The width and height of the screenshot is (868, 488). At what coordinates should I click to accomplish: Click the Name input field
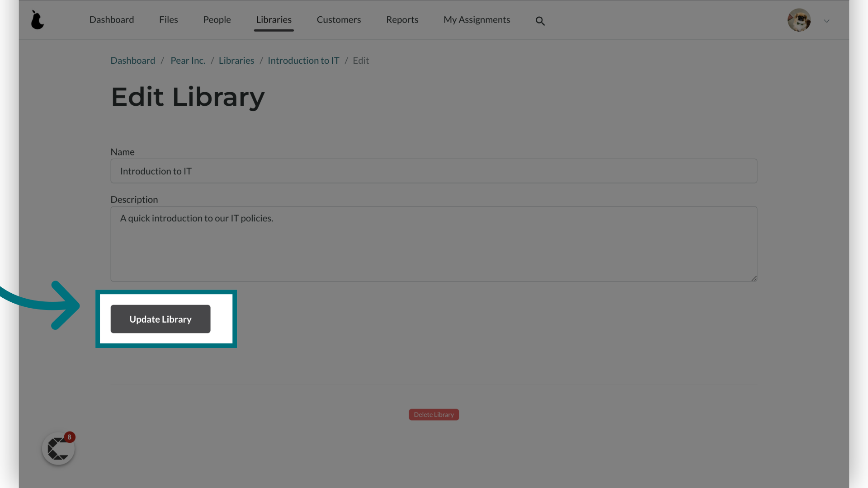tap(434, 171)
